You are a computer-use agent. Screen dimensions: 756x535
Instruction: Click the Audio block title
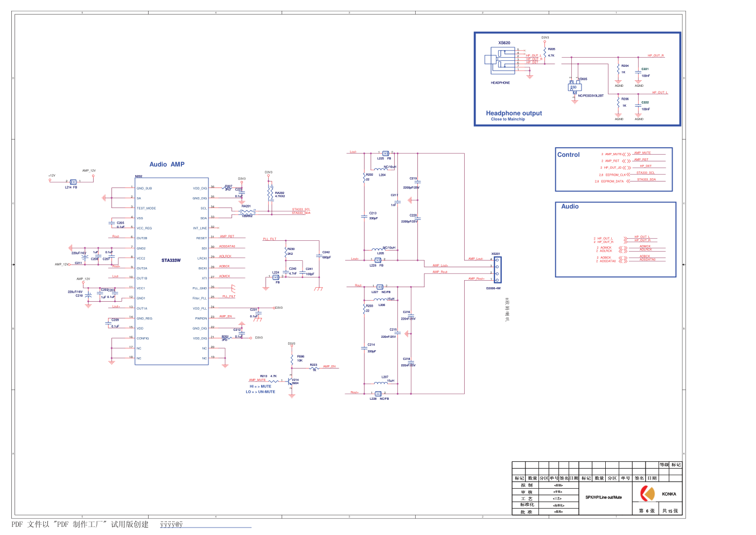[570, 206]
